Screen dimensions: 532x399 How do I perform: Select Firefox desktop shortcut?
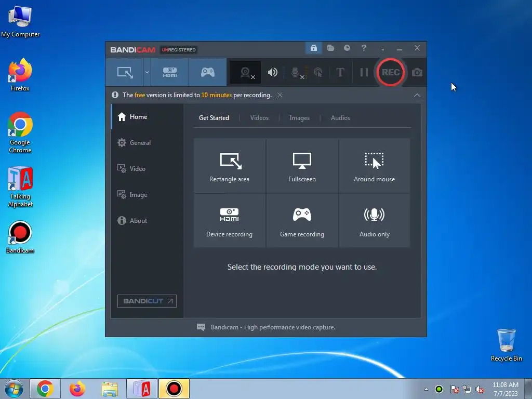click(20, 75)
